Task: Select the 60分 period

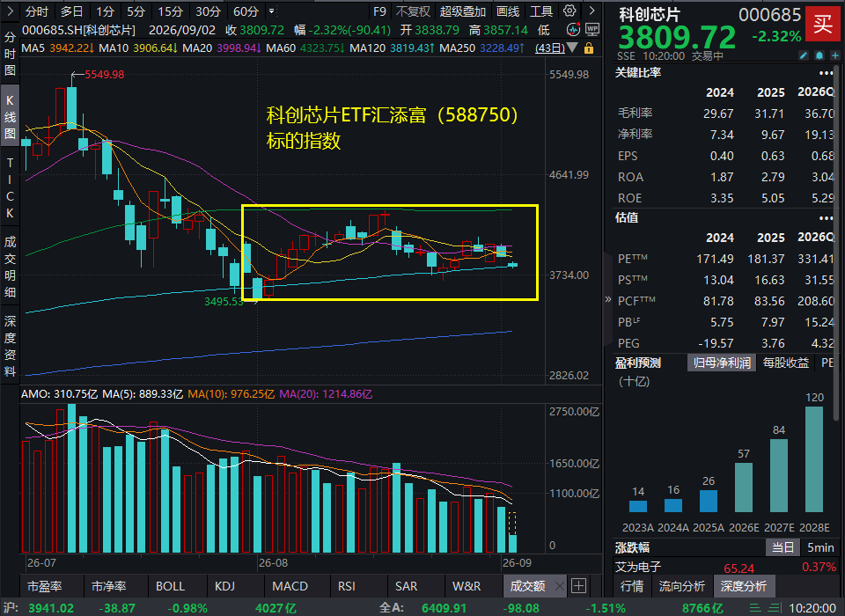Action: (x=246, y=11)
